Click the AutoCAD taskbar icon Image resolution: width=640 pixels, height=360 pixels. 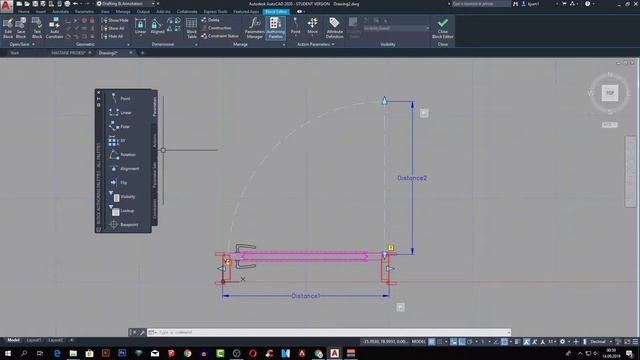334,353
